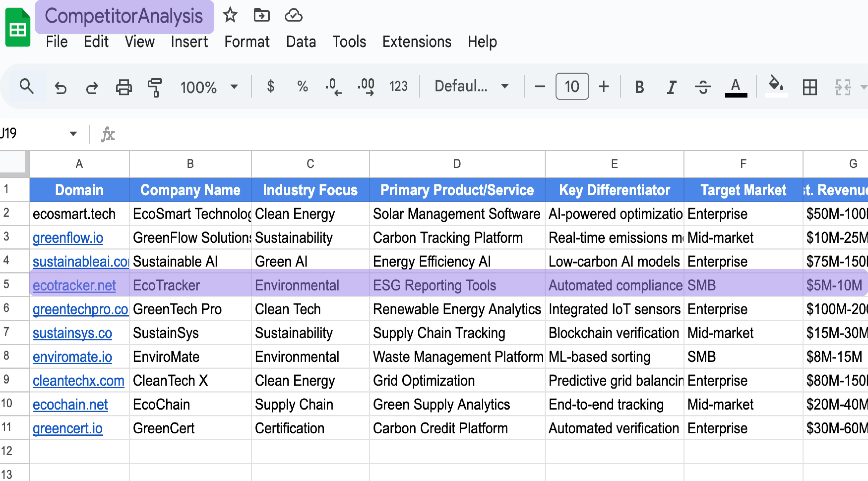The width and height of the screenshot is (868, 481).
Task: Rename the CompetitorAnalysis title
Action: click(124, 16)
